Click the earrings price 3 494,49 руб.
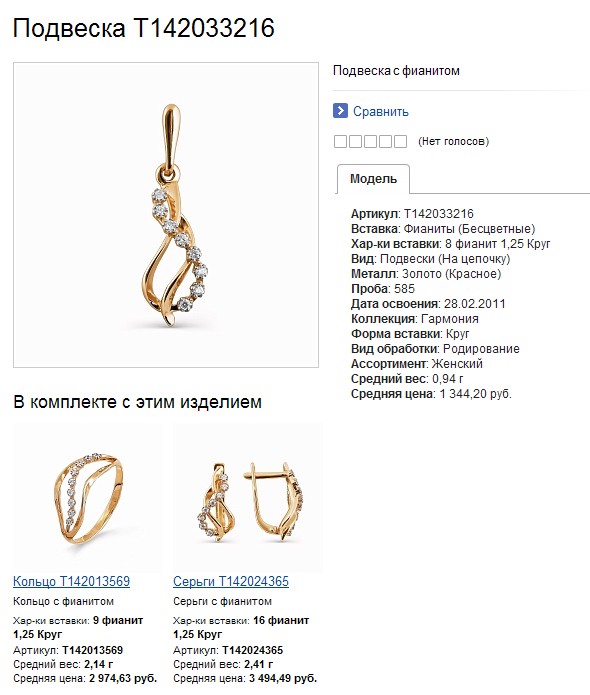Image resolution: width=590 pixels, height=695 pixels. 283,678
